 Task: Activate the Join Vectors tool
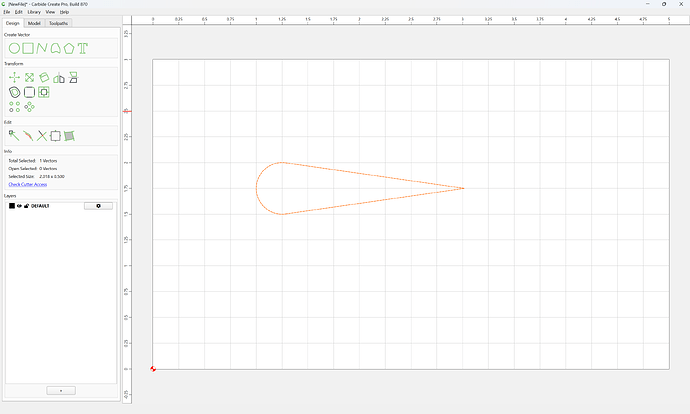28,136
